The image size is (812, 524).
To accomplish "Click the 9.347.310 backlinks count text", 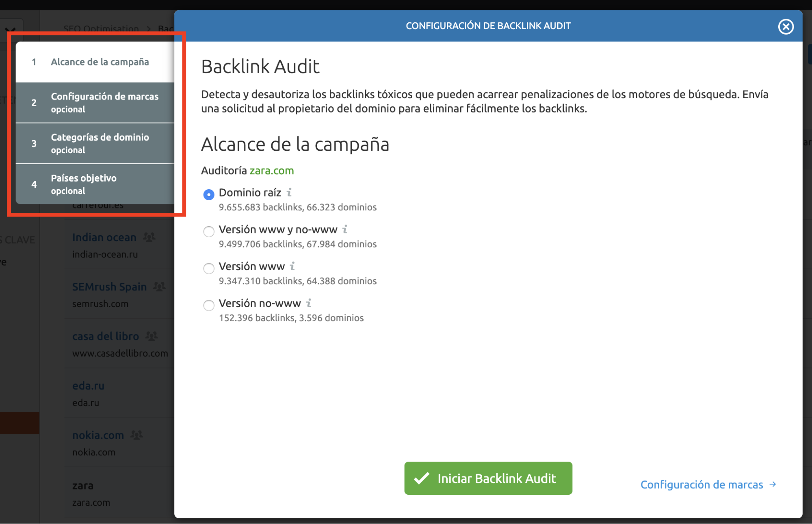I will pos(260,281).
